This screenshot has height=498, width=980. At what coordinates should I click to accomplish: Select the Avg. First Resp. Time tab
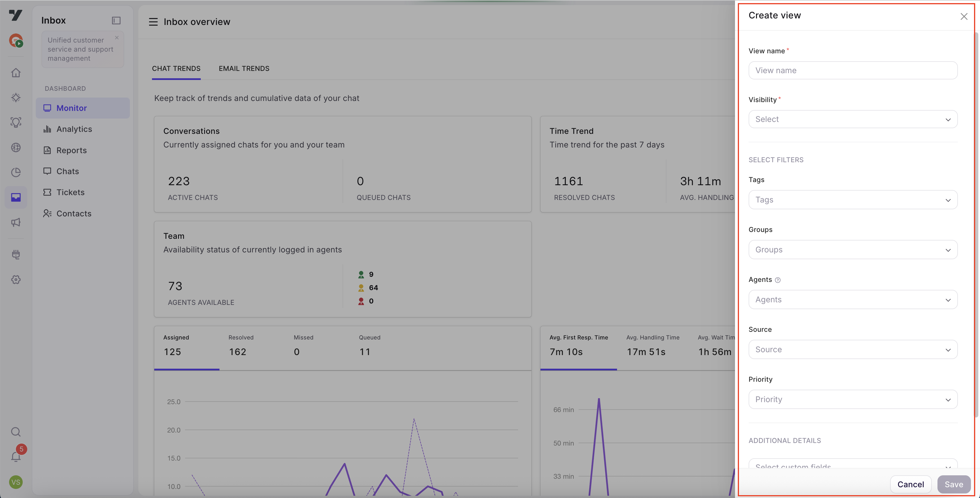579,348
